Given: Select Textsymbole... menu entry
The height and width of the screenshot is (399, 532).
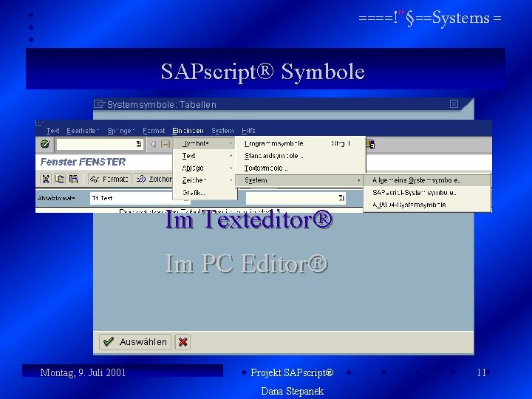Looking at the screenshot, I should 300,168.
